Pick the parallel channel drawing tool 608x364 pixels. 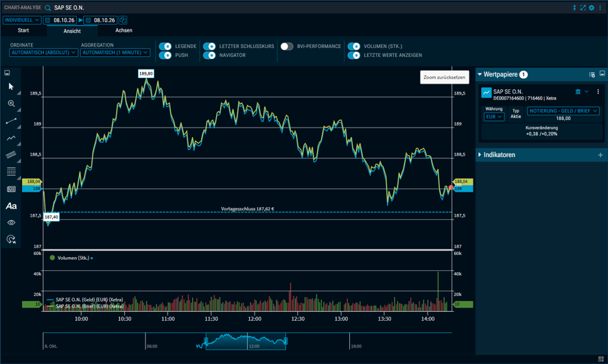pos(11,154)
